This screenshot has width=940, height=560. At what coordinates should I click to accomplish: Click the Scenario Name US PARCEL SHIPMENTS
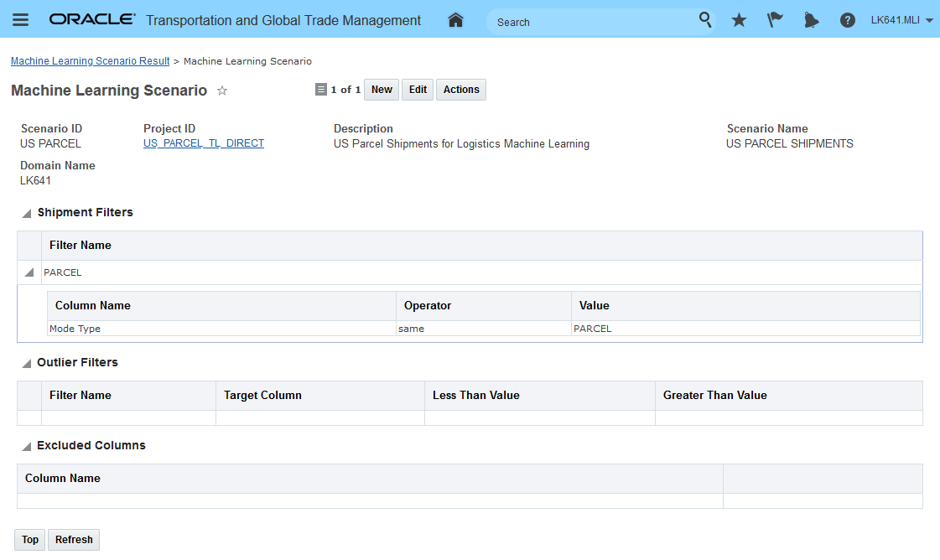[790, 144]
